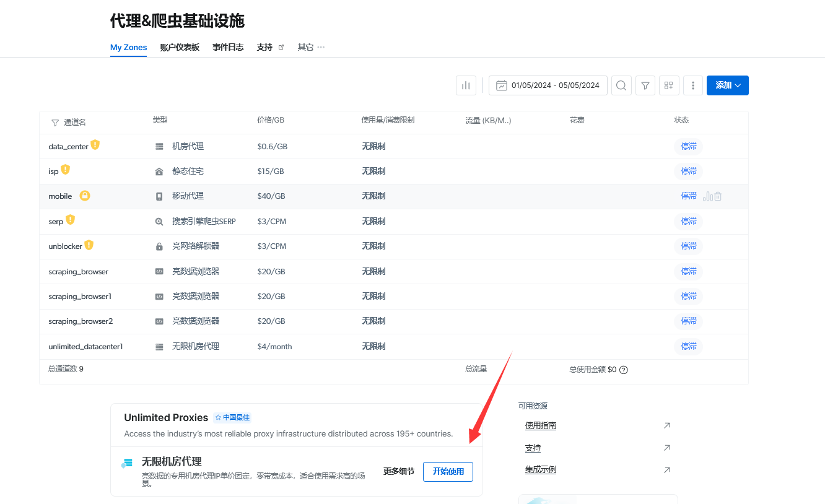Click the warning shield beside isp
The width and height of the screenshot is (825, 504).
65,170
